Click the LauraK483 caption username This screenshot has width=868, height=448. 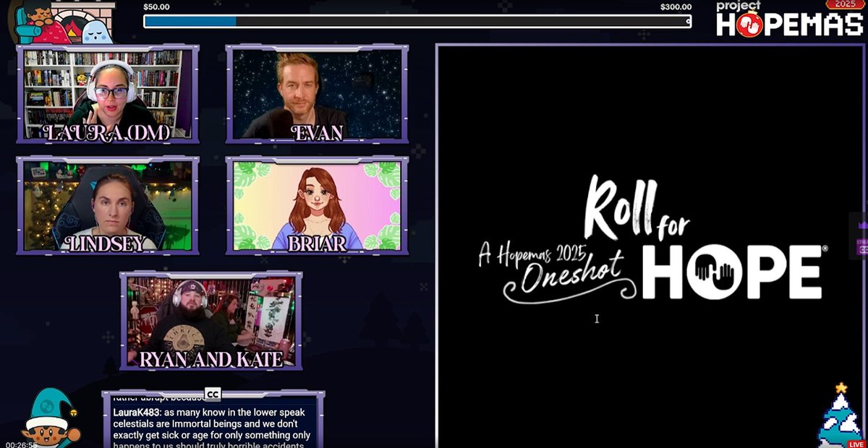pos(136,413)
